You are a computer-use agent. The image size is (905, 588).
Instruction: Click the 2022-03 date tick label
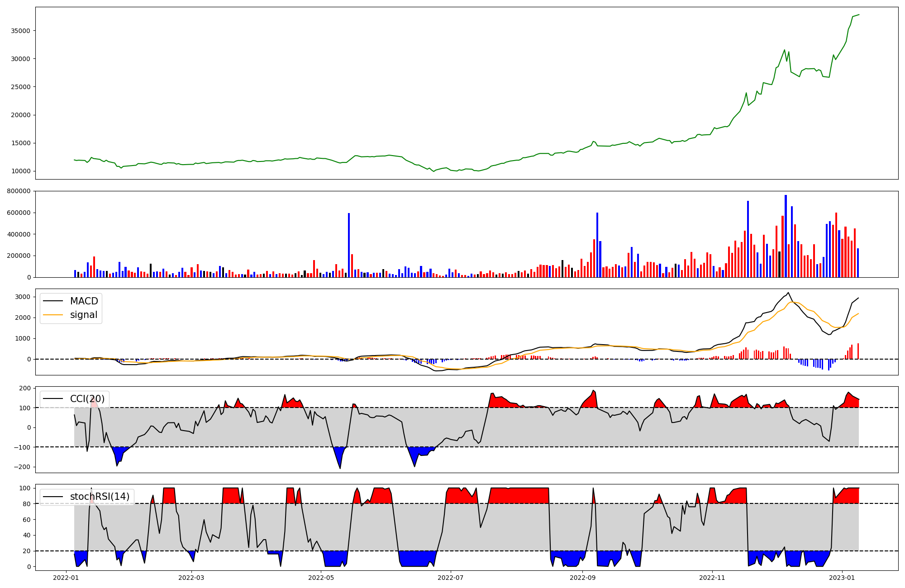191,578
